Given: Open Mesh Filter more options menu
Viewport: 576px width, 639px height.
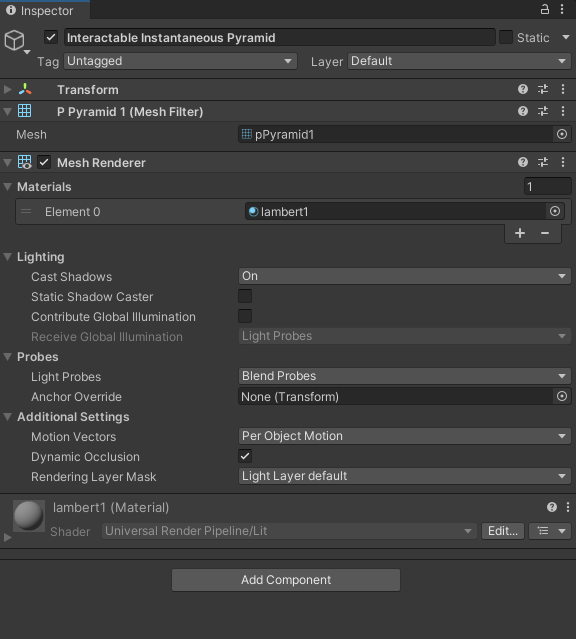Looking at the screenshot, I should [x=563, y=111].
